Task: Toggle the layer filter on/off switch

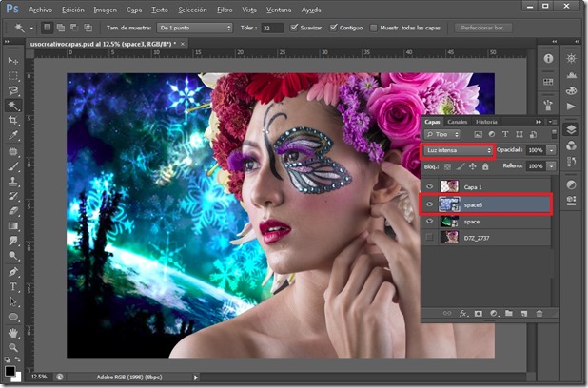Action: (x=554, y=134)
